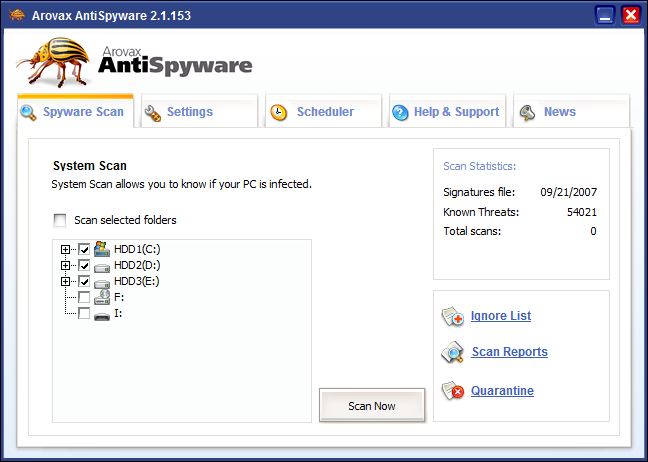Select the F: drive label
Viewport: 648px width, 462px height.
(x=119, y=297)
